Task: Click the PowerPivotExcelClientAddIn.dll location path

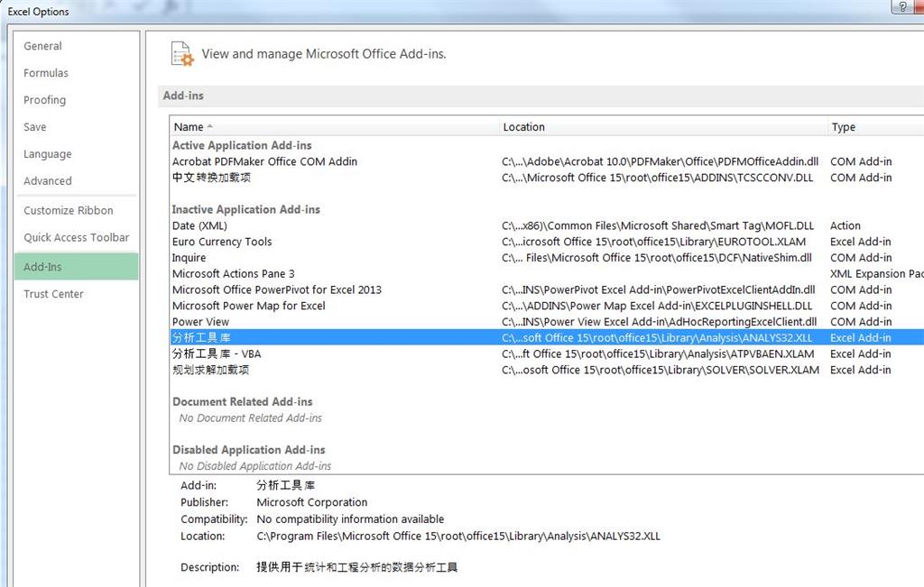Action: coord(658,289)
